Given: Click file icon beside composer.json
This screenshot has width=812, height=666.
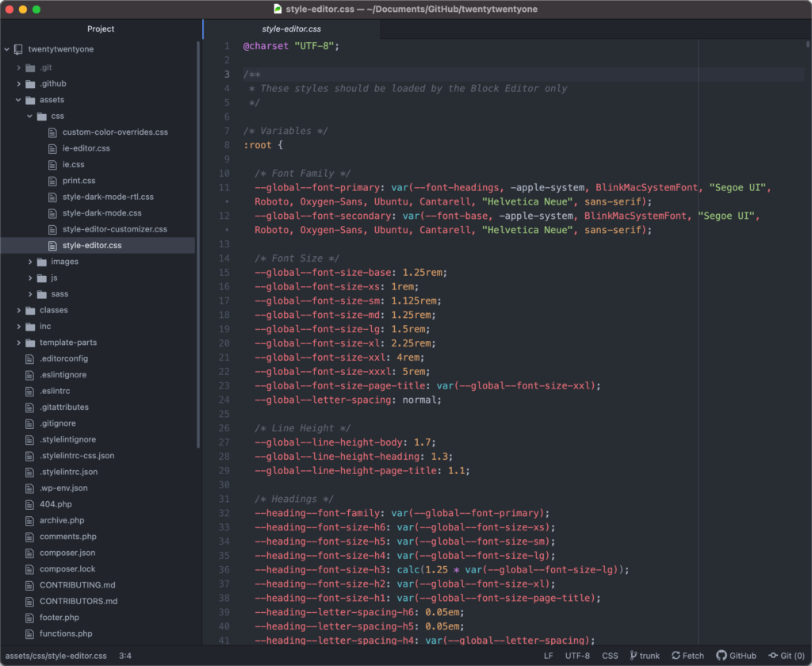Looking at the screenshot, I should click(29, 553).
